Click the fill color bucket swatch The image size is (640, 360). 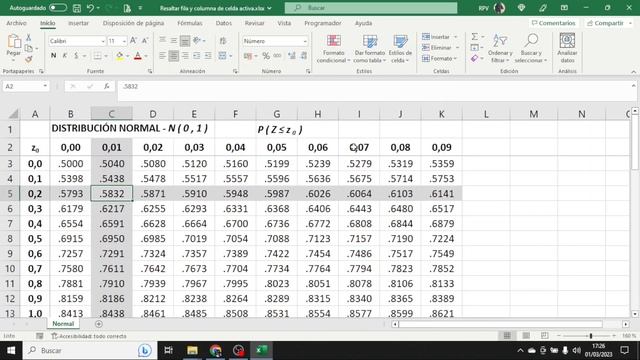click(x=120, y=56)
